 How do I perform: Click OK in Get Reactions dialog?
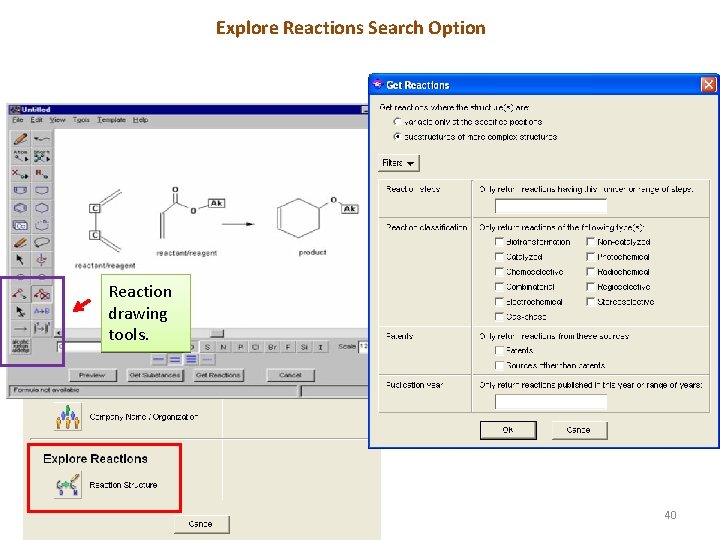click(508, 430)
